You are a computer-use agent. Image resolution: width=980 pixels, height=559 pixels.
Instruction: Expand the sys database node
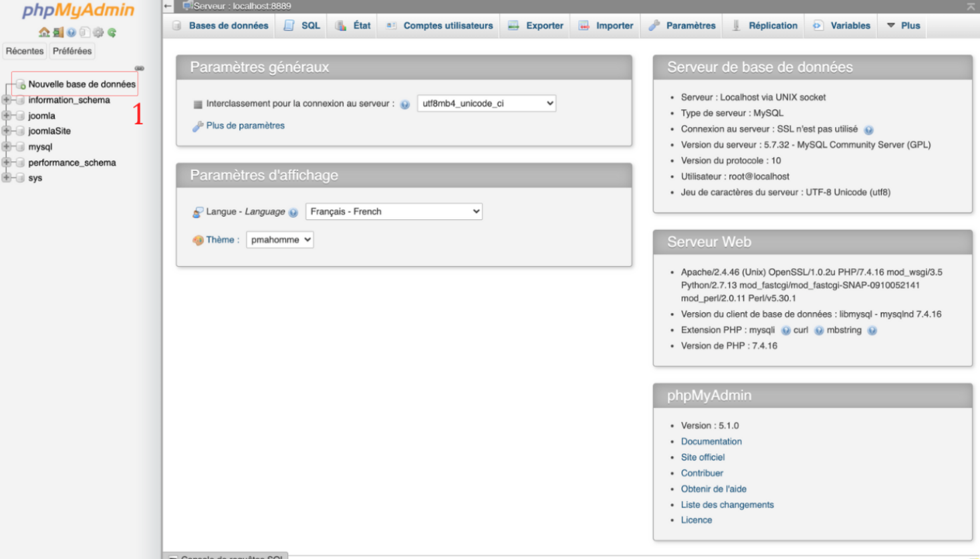click(7, 178)
